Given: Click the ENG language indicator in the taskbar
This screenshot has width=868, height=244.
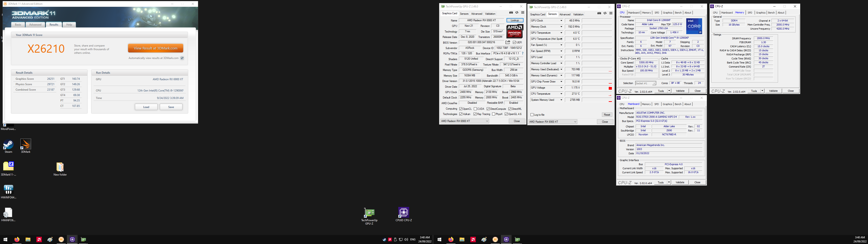Looking at the screenshot, I should tap(413, 240).
